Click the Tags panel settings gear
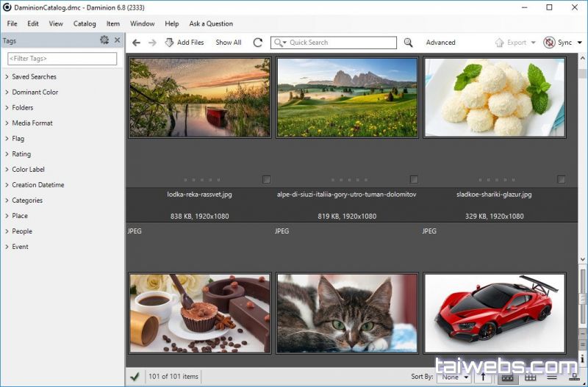The height and width of the screenshot is (387, 588). [104, 40]
